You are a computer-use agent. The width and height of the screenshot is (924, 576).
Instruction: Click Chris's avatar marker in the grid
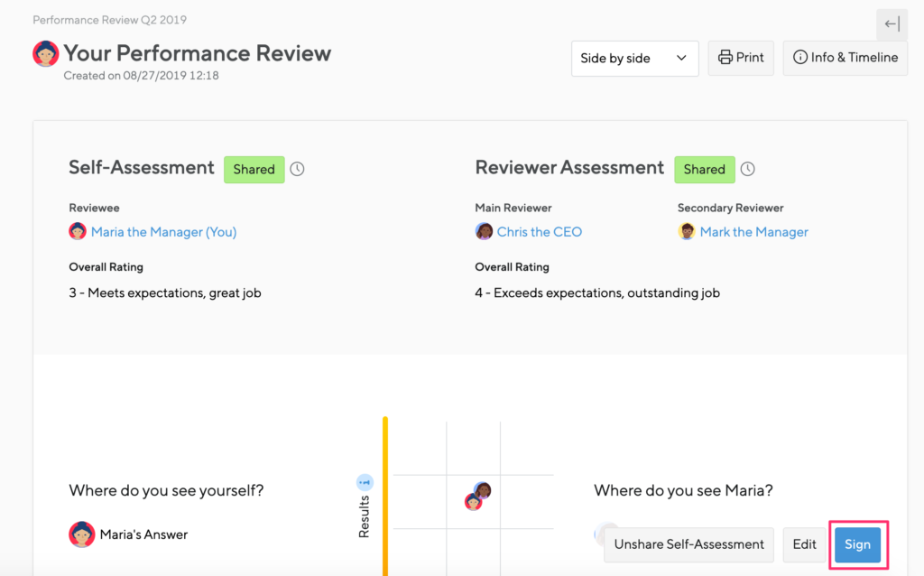483,490
